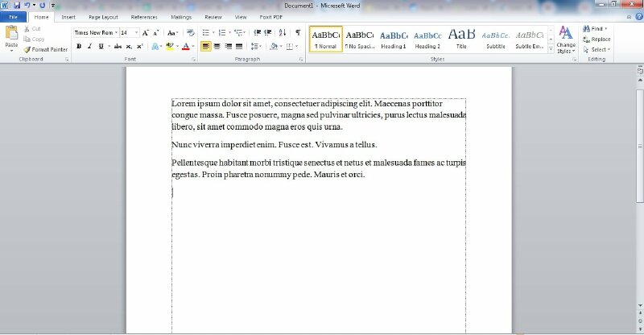Click the Decrease Indent icon
This screenshot has width=644, height=335.
257,32
